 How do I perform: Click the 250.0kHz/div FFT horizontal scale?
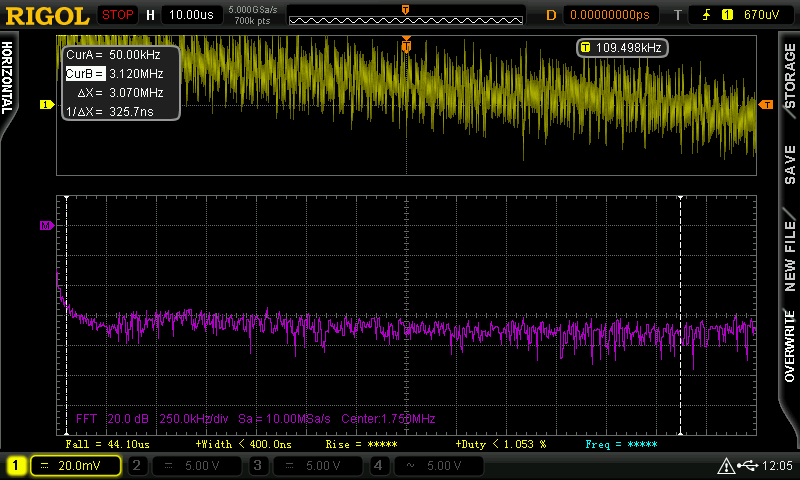[194, 419]
